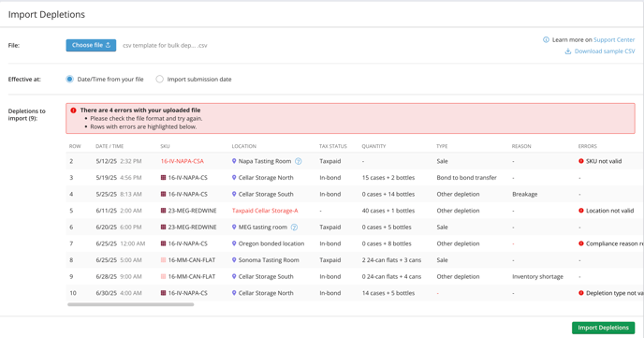The height and width of the screenshot is (338, 644).
Task: Click the ERRORS column header
Action: (588, 146)
